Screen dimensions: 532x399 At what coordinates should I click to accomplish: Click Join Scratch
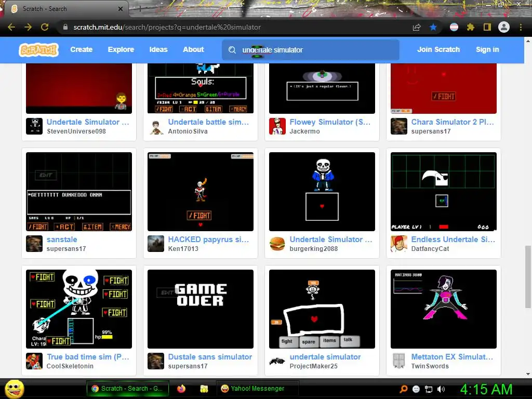pyautogui.click(x=438, y=49)
